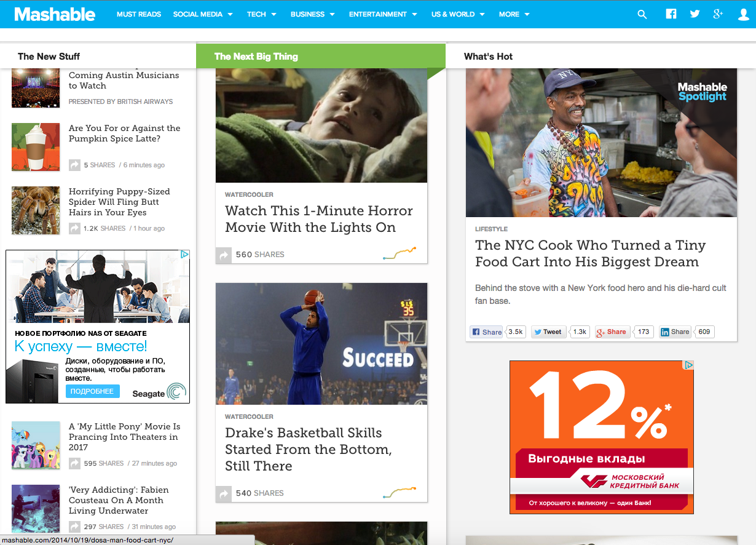Click share arrow for My Little Pony story

click(x=74, y=463)
